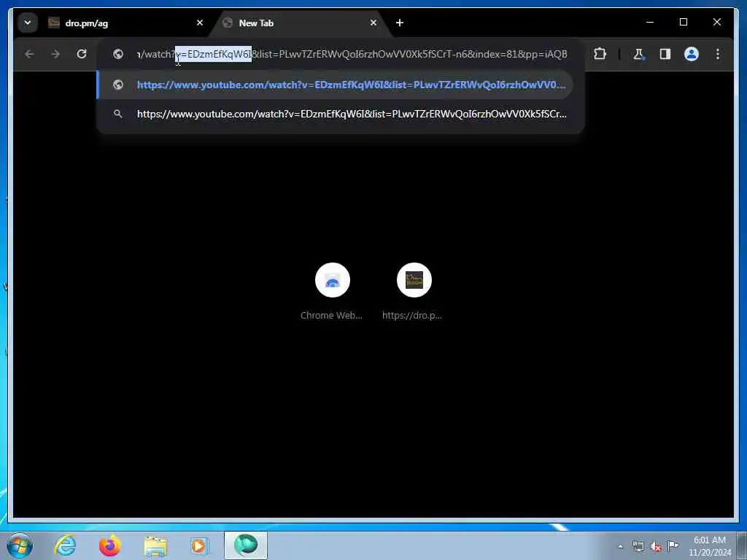The width and height of the screenshot is (747, 560).
Task: Click the globe site info icon in address bar
Action: (118, 54)
